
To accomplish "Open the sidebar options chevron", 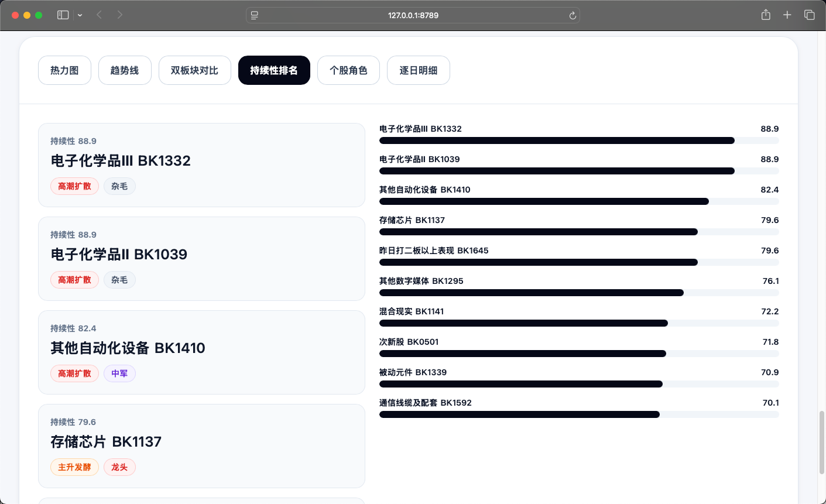I will tap(80, 15).
